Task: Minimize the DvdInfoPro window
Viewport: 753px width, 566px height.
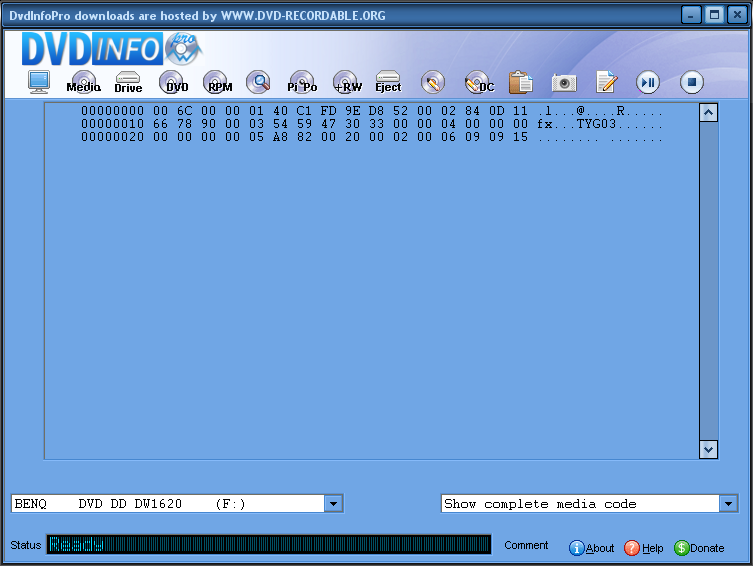Action: (691, 15)
